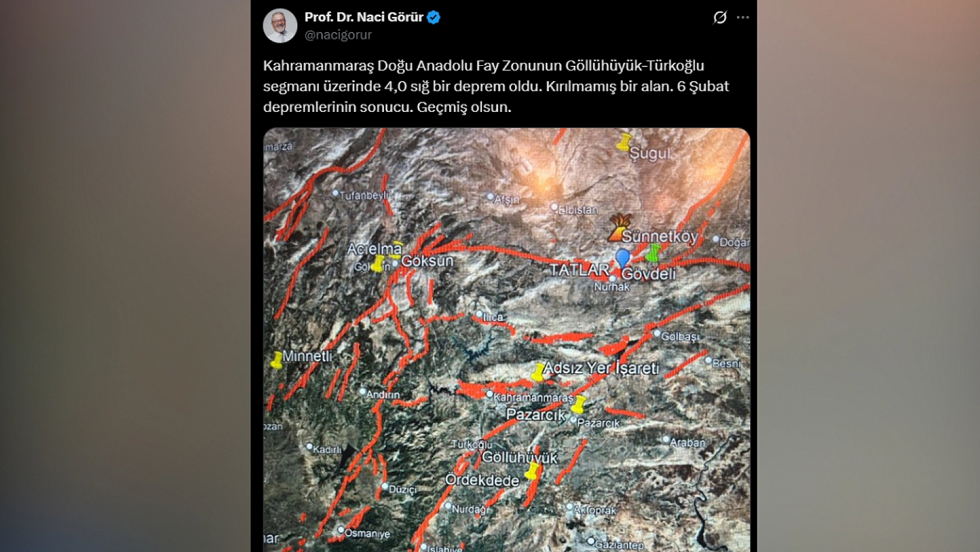980x552 pixels.
Task: Click the yellow pin near Acıelma
Action: [378, 263]
